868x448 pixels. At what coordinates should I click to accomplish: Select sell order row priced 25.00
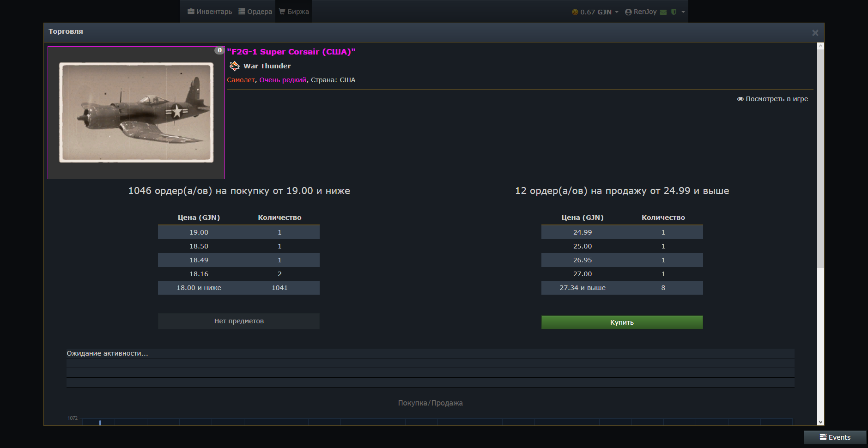pyautogui.click(x=622, y=246)
